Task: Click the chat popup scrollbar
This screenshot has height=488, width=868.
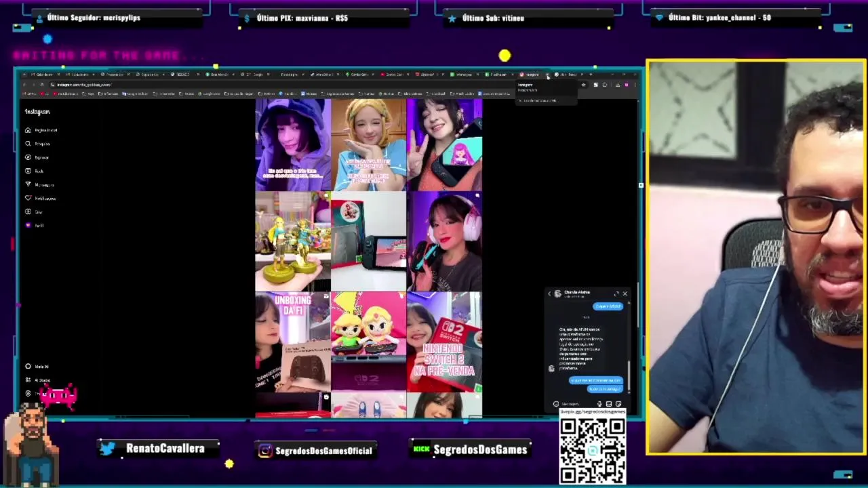Action: (629, 375)
